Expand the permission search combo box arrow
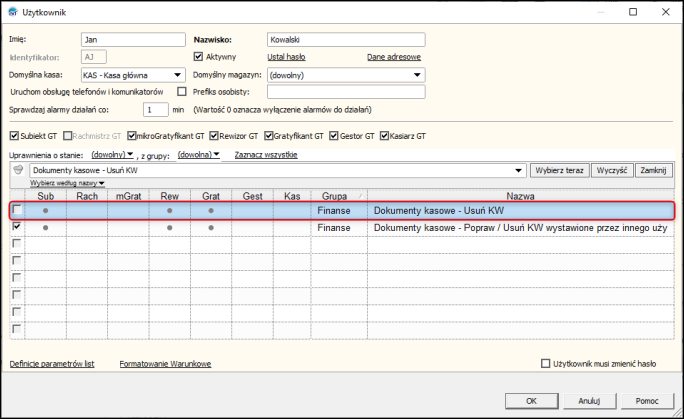The width and height of the screenshot is (684, 419). click(x=518, y=170)
